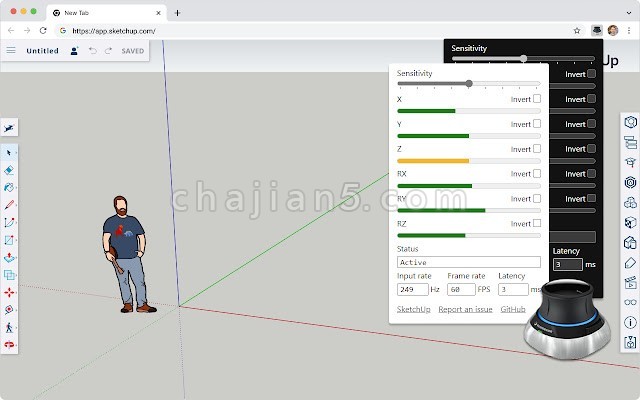This screenshot has height=400, width=640.
Task: Click the Frame rate field showing 60
Action: 461,289
